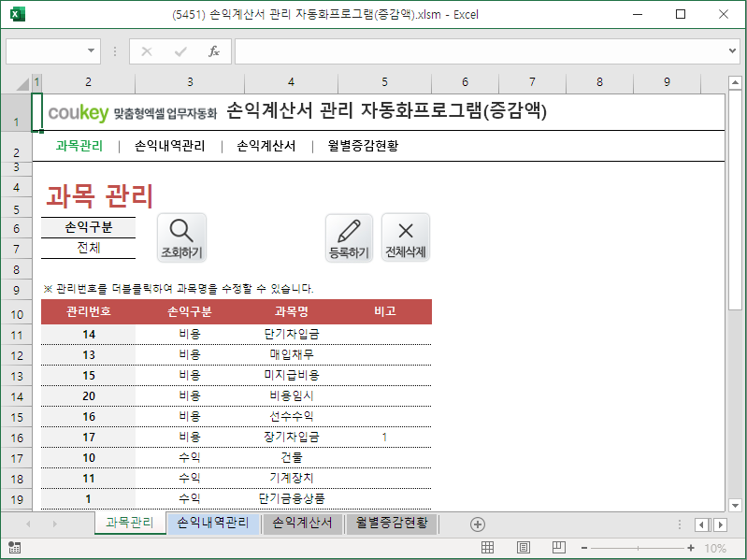Select column header 5

(x=384, y=82)
